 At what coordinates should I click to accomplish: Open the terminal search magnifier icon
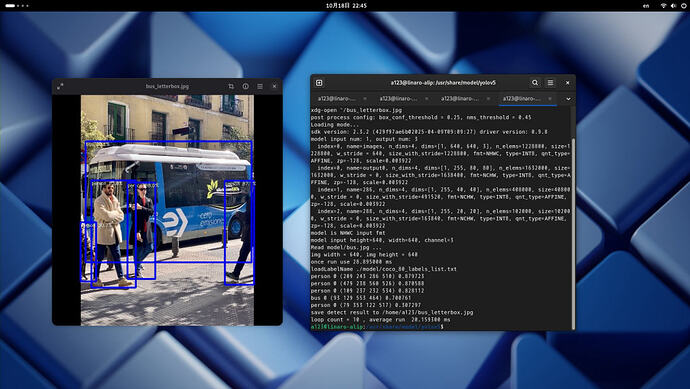[x=535, y=83]
